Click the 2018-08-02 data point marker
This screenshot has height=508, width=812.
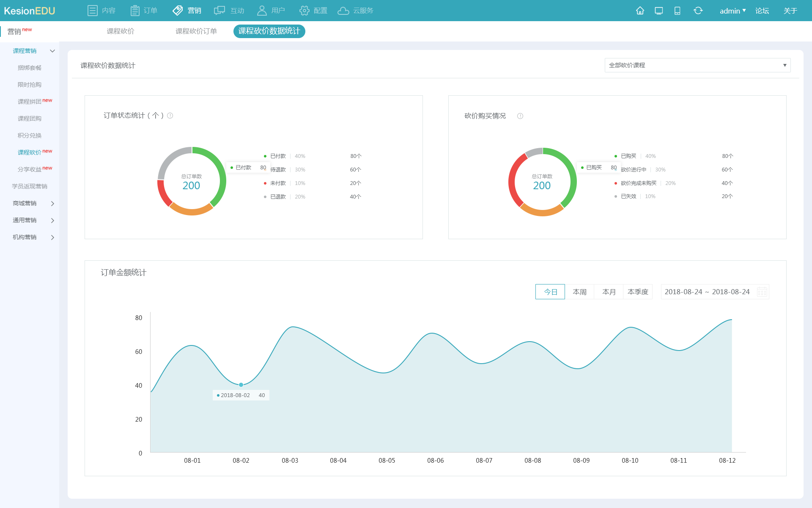(x=241, y=385)
